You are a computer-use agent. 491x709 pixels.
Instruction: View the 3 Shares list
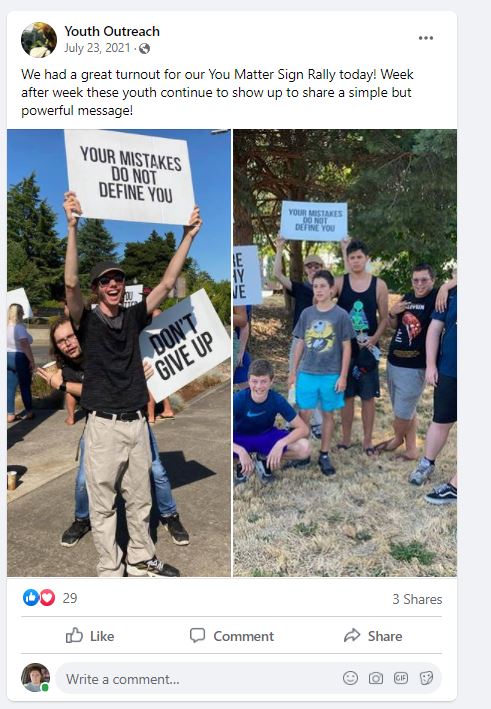tap(417, 599)
